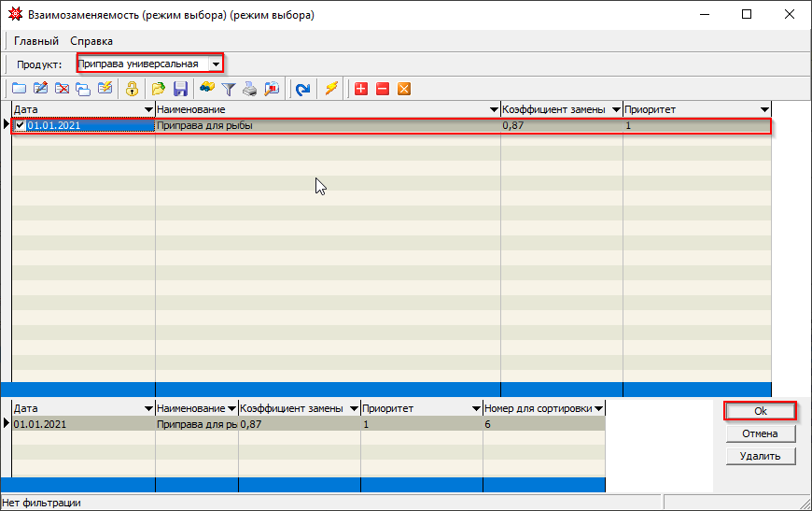This screenshot has width=812, height=511.
Task: Open the Приоритет column dropdown in top grid
Action: coord(764,110)
